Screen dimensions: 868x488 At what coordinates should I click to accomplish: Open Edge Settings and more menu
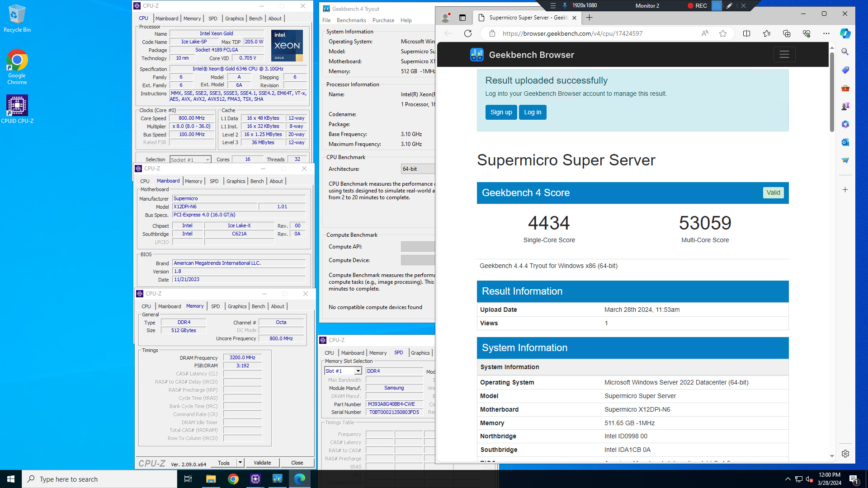click(x=826, y=33)
